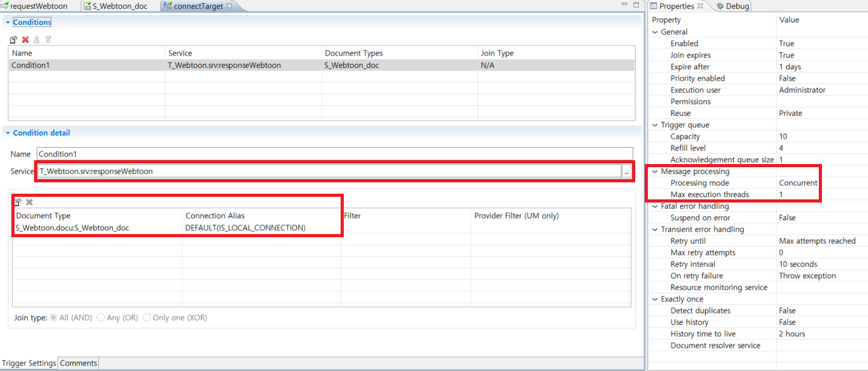Viewport: 868px width, 371px height.
Task: Select the Priority enabled property row
Action: 758,78
